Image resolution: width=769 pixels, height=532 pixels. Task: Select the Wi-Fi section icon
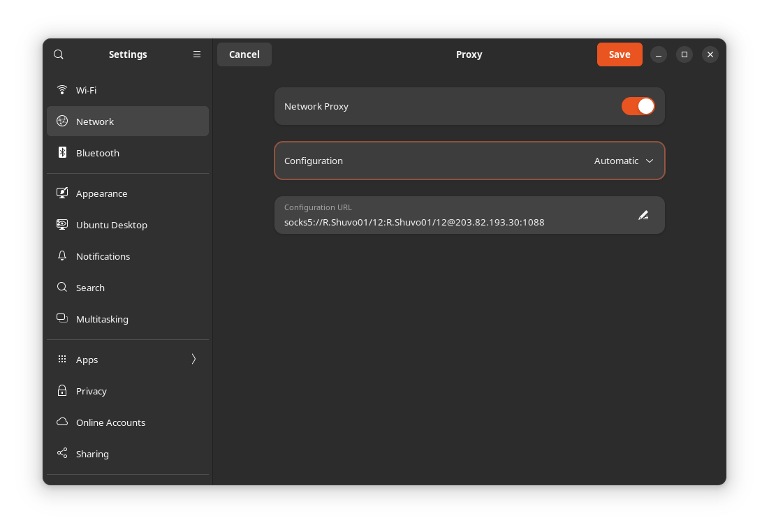tap(62, 89)
